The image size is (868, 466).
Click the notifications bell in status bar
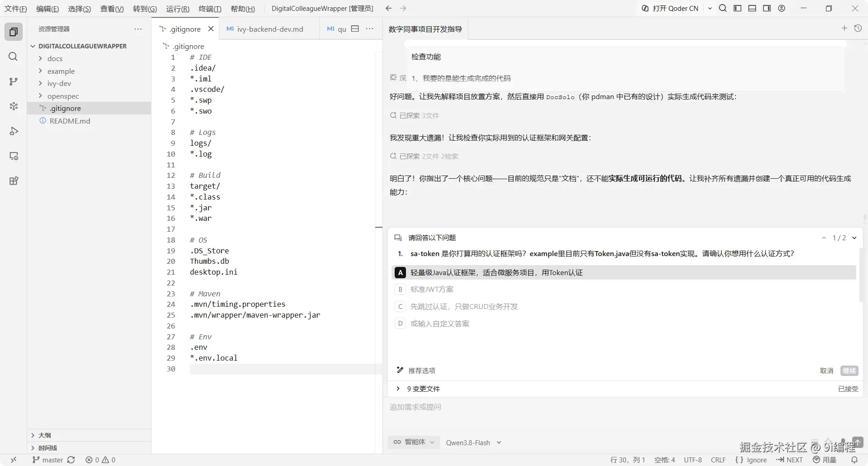coord(854,460)
